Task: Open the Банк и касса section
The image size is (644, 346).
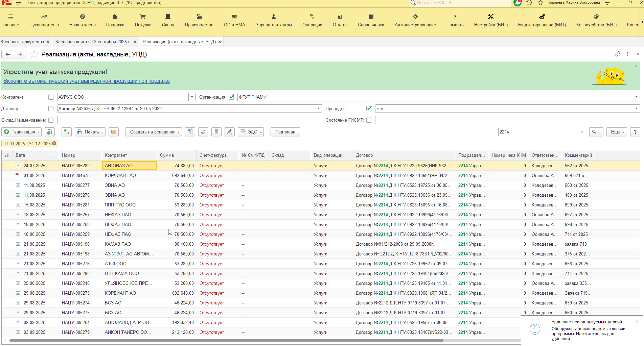Action: coord(83,21)
